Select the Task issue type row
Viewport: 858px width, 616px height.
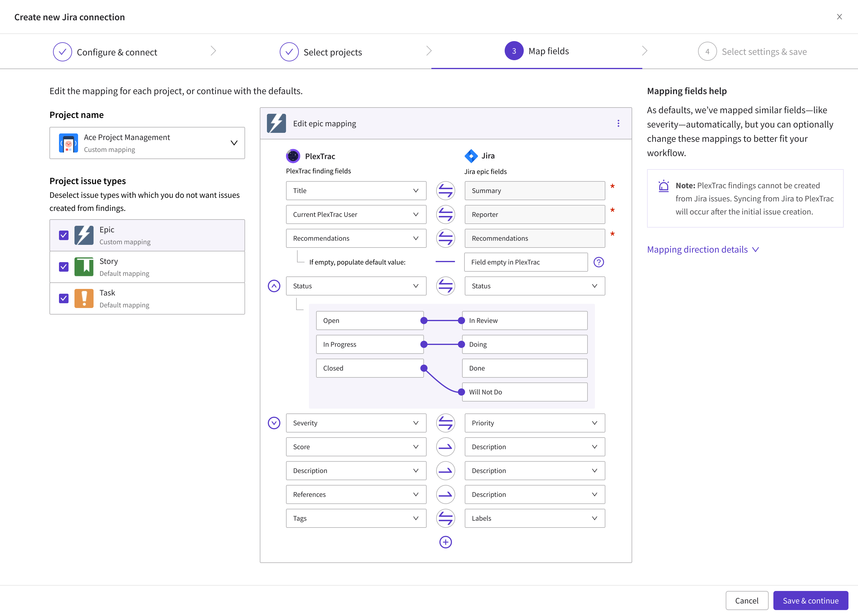tap(147, 298)
